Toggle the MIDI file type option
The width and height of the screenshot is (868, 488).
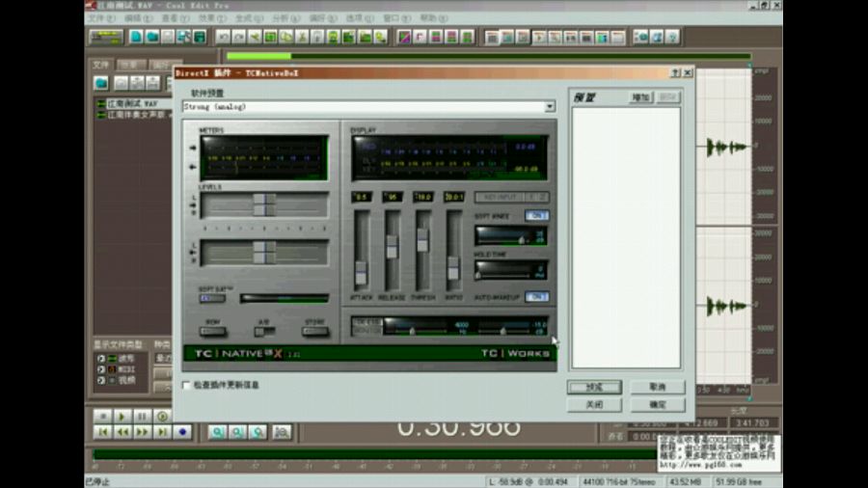point(100,369)
